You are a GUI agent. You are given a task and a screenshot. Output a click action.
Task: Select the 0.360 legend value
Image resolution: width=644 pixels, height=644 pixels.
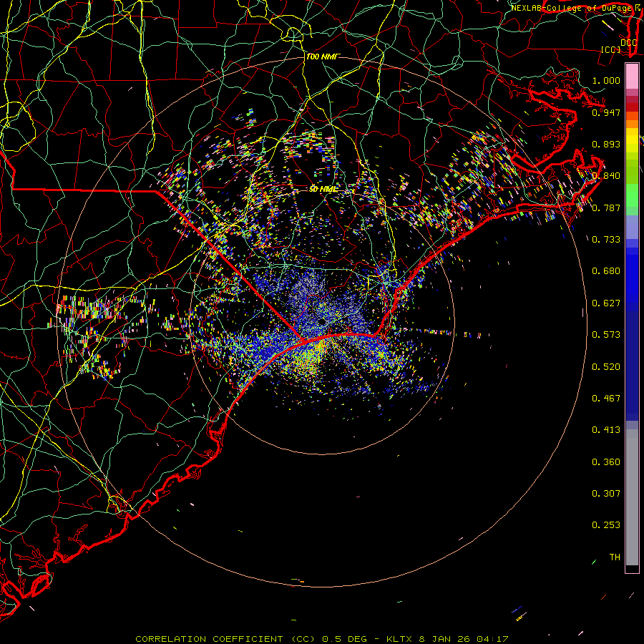point(606,462)
